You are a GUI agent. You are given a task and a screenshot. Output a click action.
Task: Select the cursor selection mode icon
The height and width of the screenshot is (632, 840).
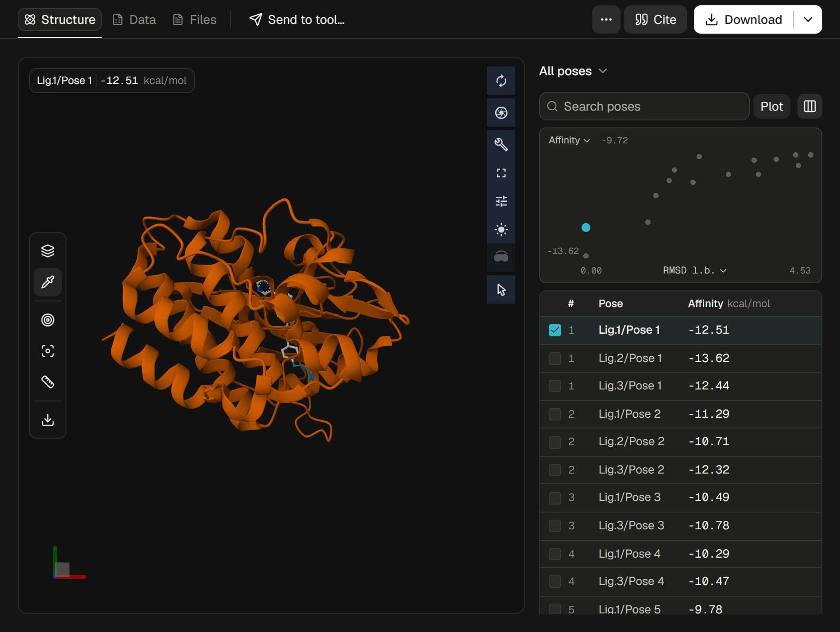pyautogui.click(x=501, y=290)
